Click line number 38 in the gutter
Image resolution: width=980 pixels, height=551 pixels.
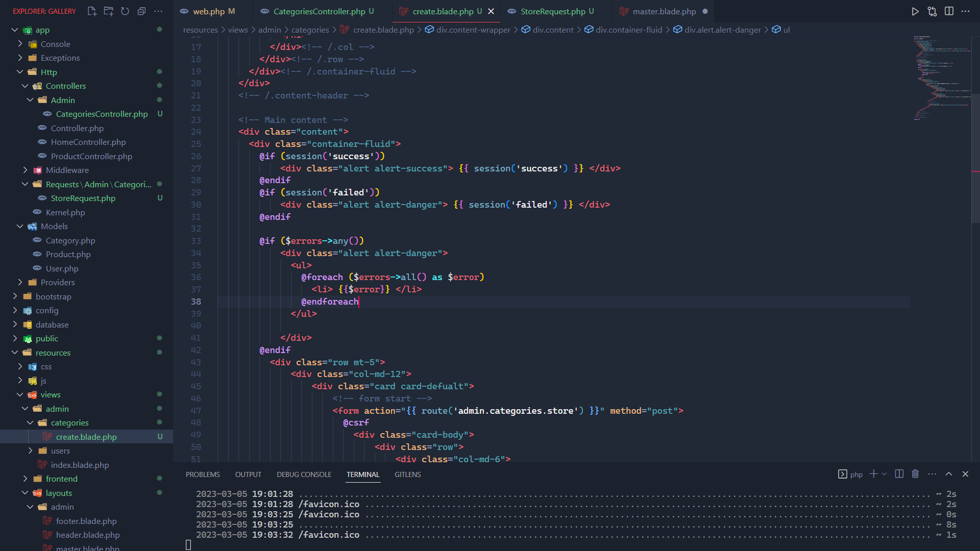tap(196, 302)
